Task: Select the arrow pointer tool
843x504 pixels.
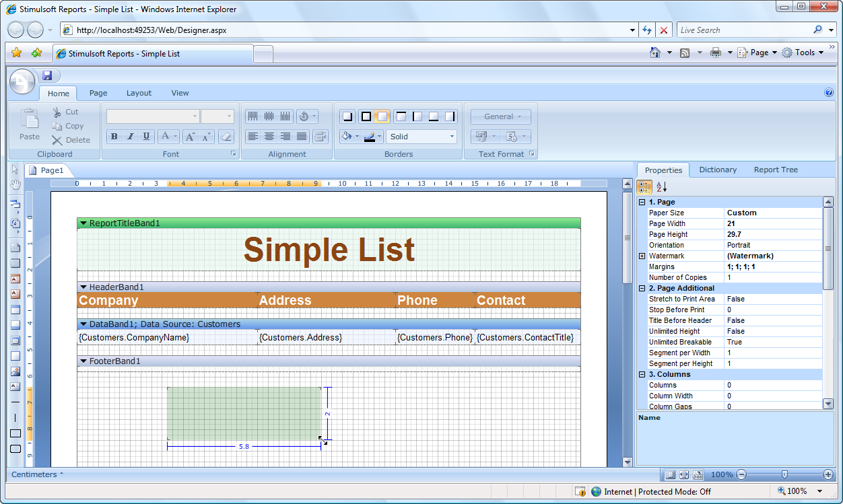Action: 15,170
